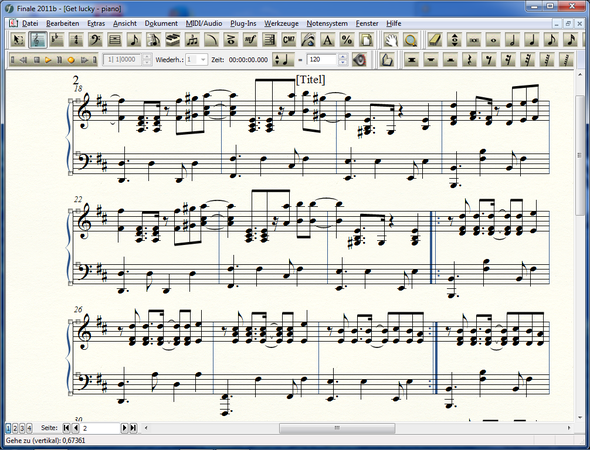Open the Ansicht menu
The height and width of the screenshot is (450, 590).
pos(125,23)
